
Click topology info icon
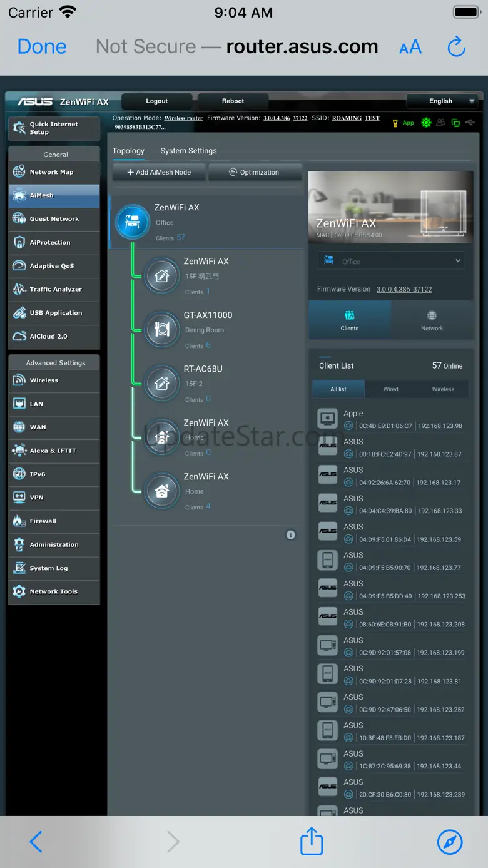pos(290,535)
